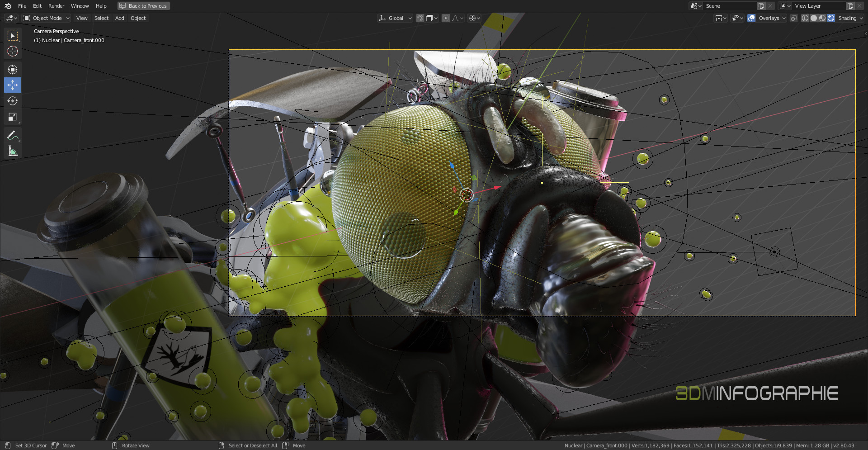Select the Measure tool
The width and height of the screenshot is (868, 450).
13,151
